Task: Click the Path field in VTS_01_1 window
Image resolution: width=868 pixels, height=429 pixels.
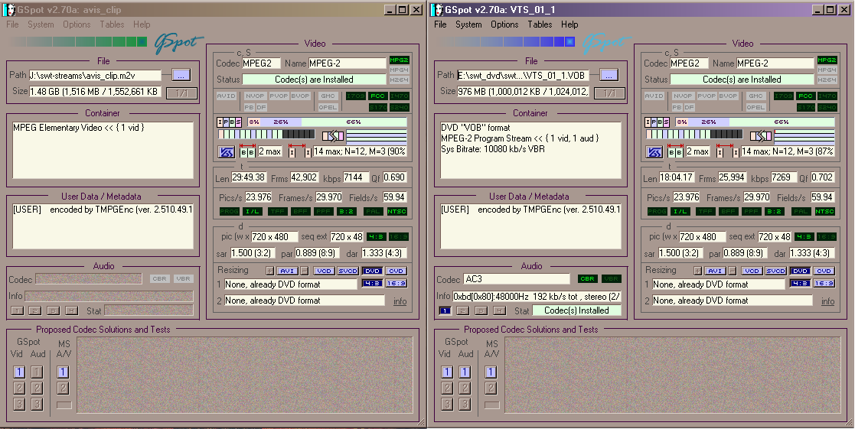Action: (x=523, y=75)
